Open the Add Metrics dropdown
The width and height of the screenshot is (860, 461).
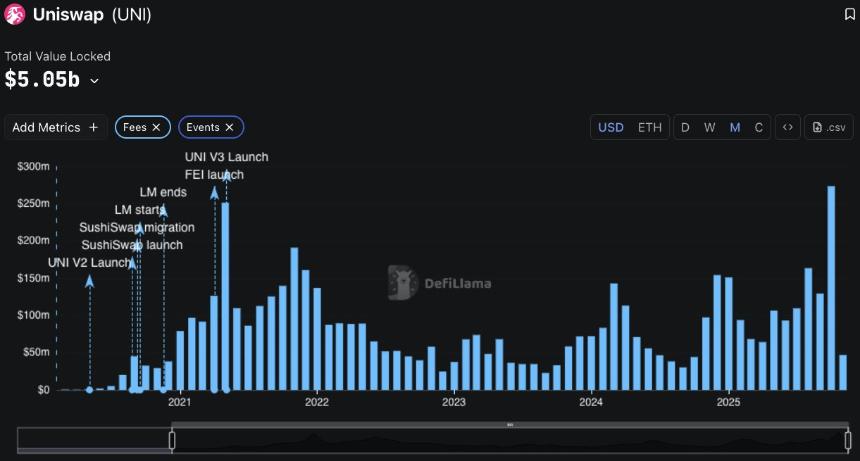55,127
